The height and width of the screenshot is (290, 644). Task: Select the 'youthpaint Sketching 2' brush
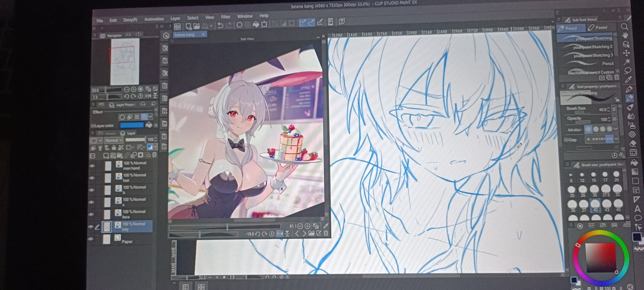coord(587,47)
